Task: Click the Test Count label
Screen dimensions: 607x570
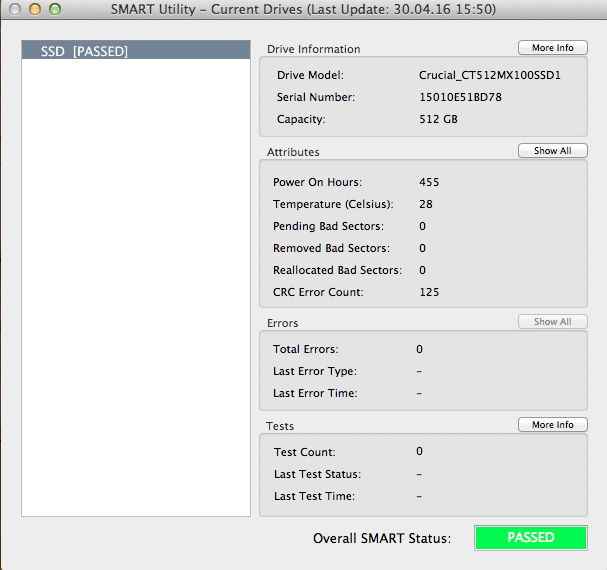Action: [x=305, y=452]
